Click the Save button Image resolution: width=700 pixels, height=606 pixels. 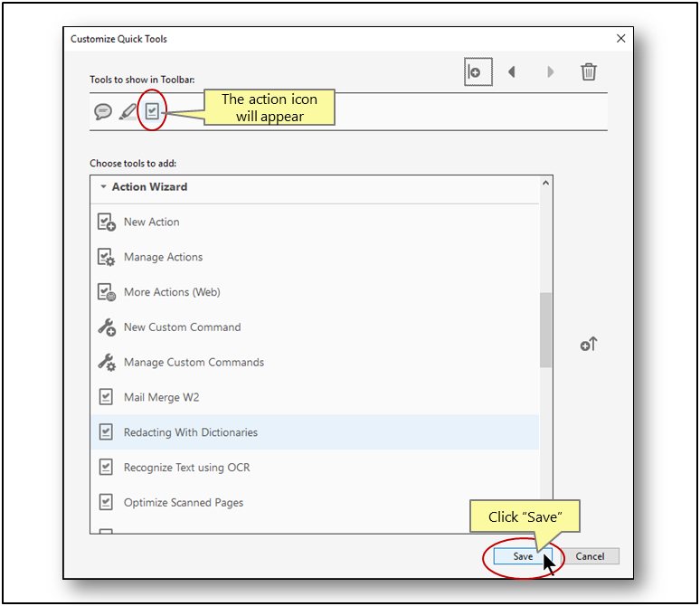tap(523, 556)
